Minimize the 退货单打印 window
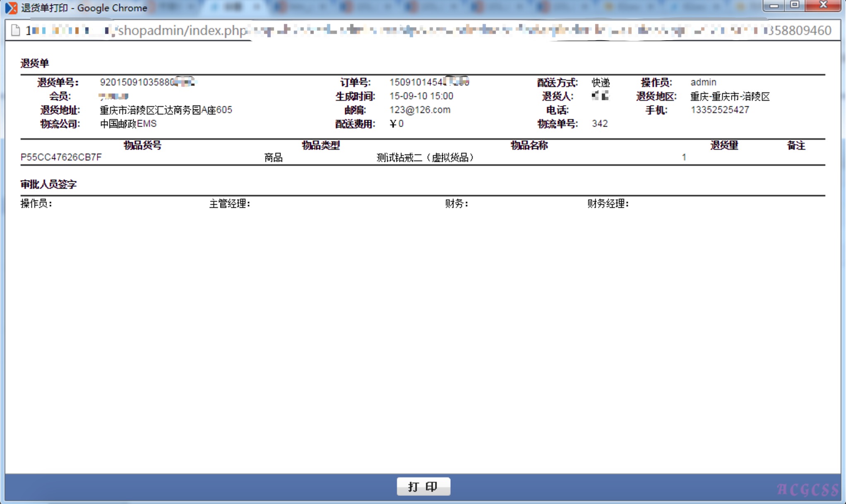846x504 pixels. coord(774,5)
